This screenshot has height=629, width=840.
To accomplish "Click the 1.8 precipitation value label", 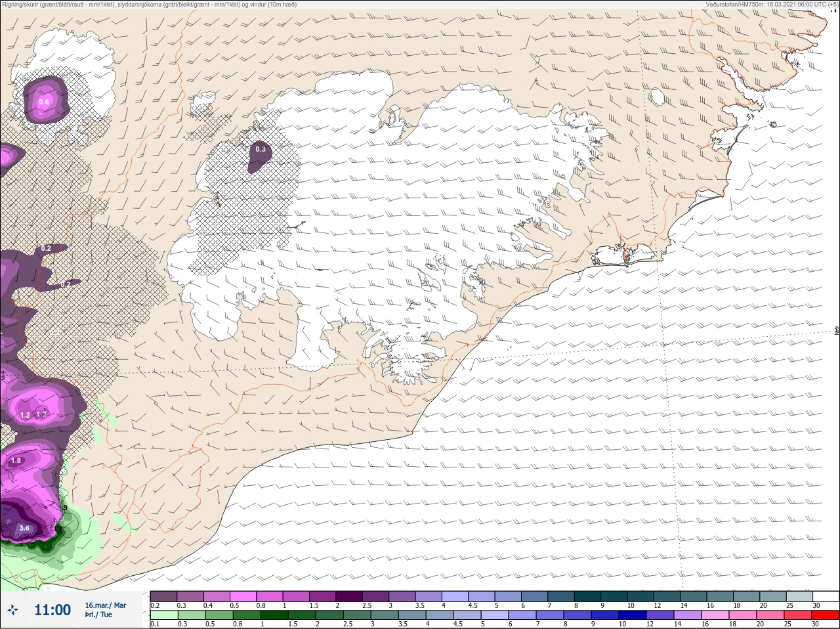I will point(16,461).
